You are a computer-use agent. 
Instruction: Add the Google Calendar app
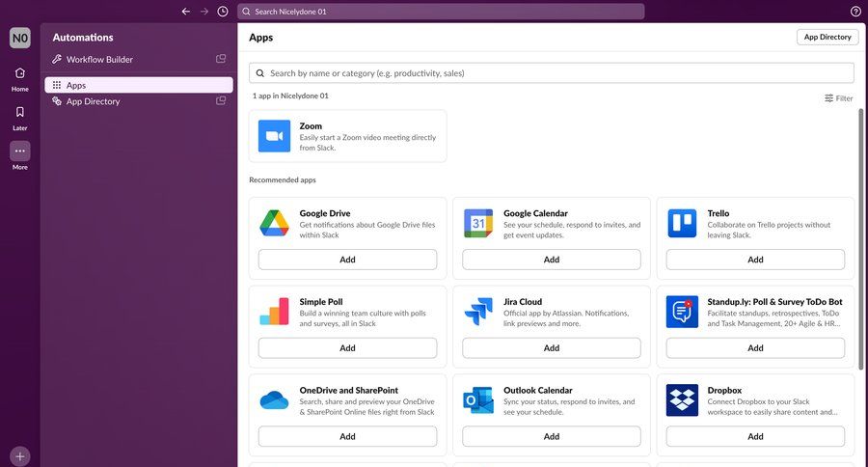click(552, 260)
